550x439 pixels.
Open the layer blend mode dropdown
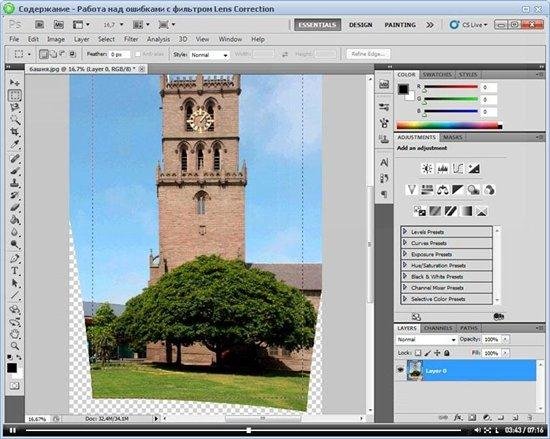[426, 339]
